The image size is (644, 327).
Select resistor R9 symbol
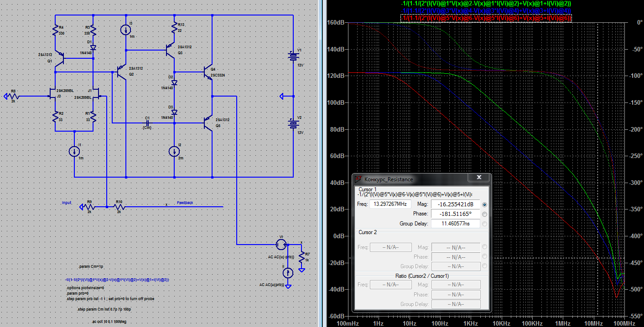tap(90, 207)
